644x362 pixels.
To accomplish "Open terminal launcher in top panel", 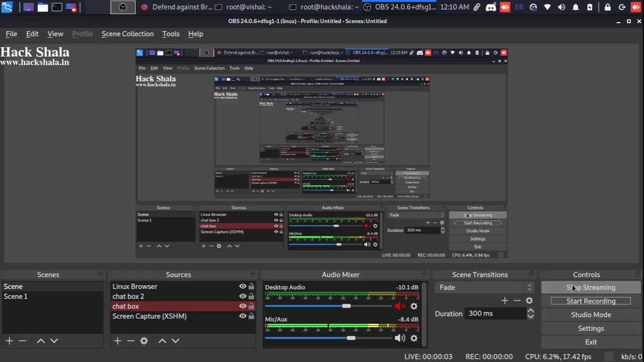I will (57, 7).
